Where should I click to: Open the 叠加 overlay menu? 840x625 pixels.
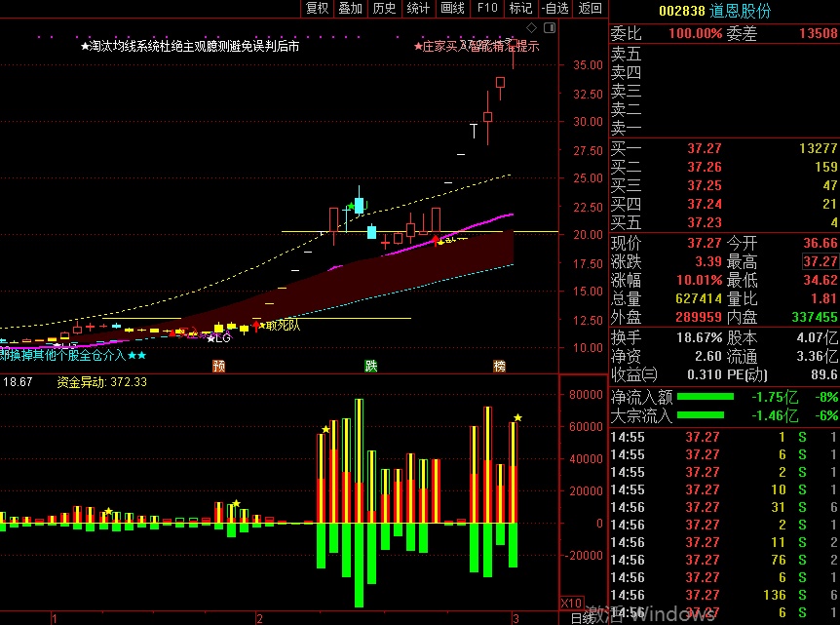click(x=350, y=8)
